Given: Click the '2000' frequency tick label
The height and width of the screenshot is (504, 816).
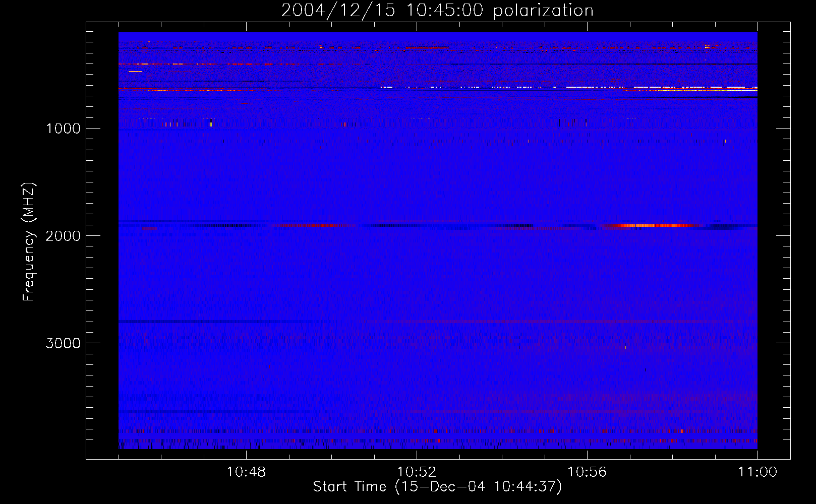Looking at the screenshot, I should click(63, 236).
